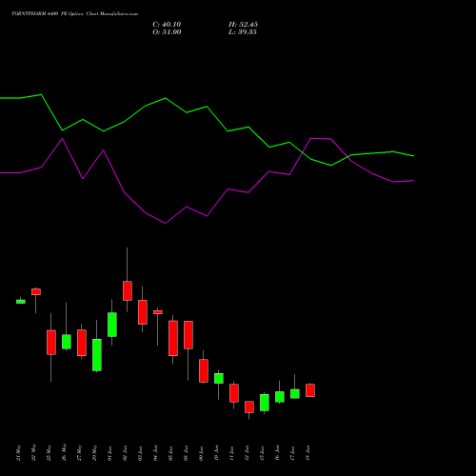
Task: Click the red candle above 02 Jun
Action: (x=128, y=290)
